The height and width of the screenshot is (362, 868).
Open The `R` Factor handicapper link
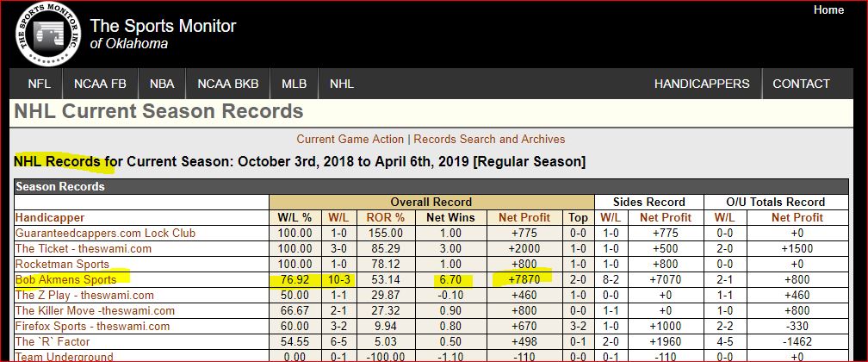pos(52,341)
